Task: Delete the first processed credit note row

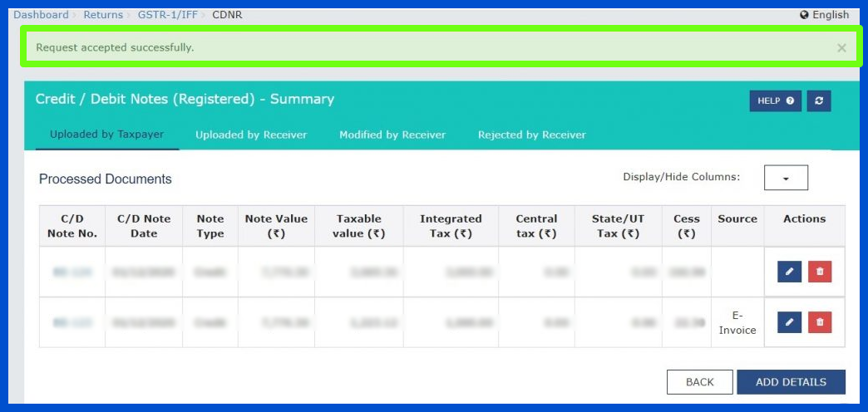Action: pyautogui.click(x=820, y=272)
